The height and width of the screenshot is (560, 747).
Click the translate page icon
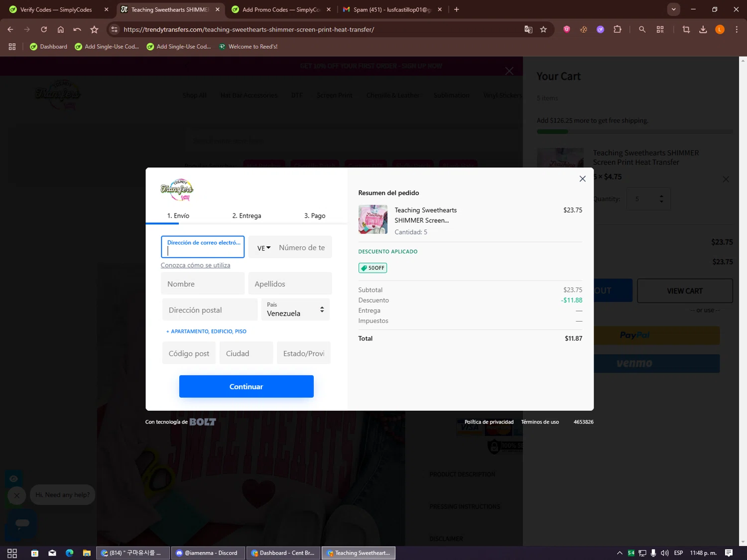click(x=528, y=29)
